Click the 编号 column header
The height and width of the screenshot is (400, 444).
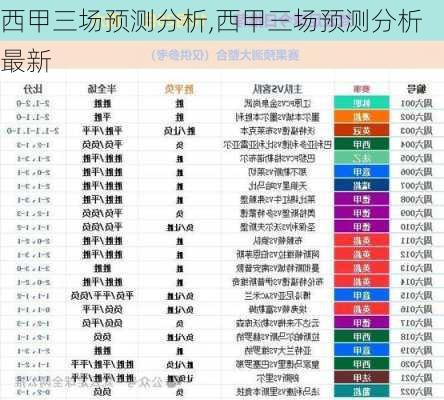[x=416, y=89]
